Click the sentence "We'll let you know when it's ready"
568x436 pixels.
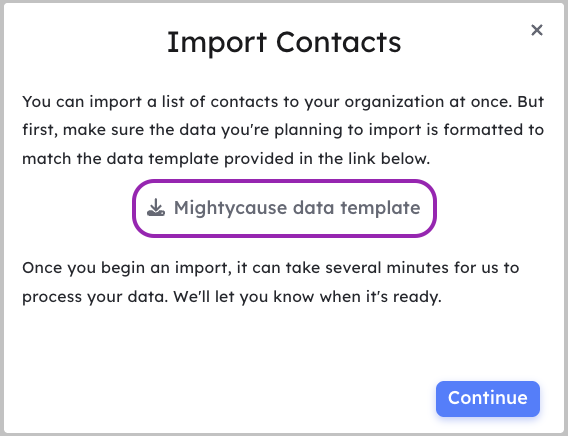click(x=307, y=297)
